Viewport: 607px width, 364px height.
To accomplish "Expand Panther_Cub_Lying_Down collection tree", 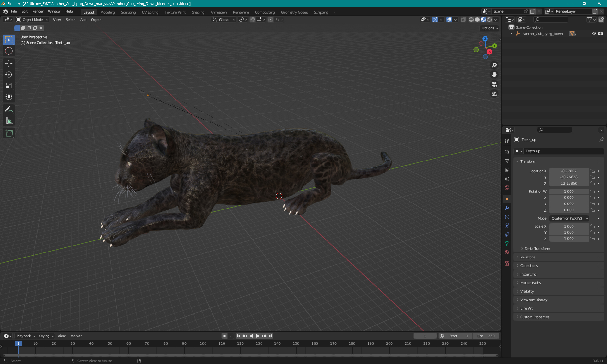I will 511,33.
